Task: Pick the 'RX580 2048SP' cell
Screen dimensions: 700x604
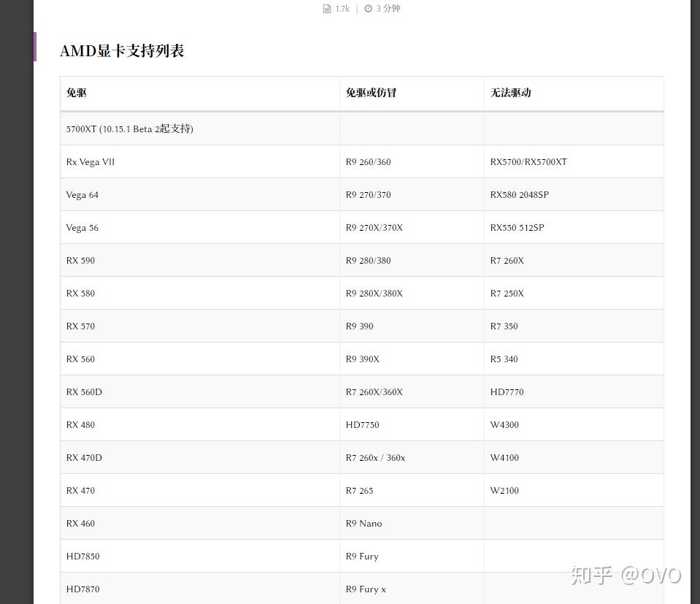Action: tap(574, 194)
